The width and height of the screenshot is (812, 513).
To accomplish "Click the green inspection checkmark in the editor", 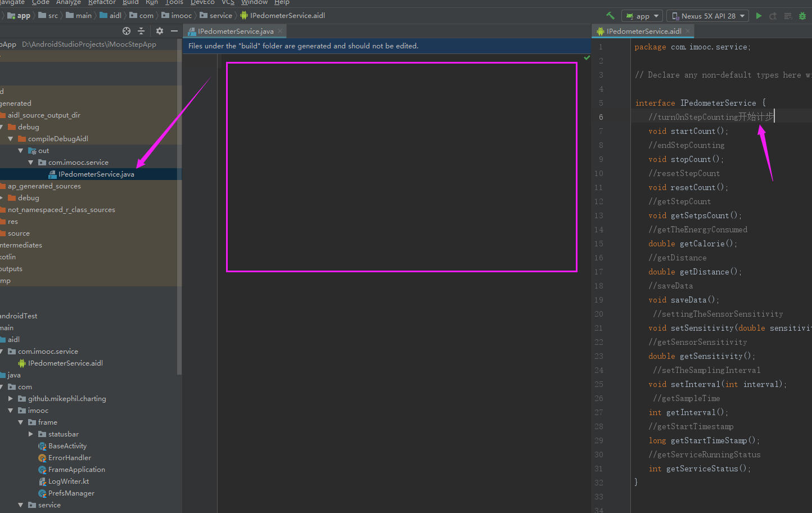I will [x=587, y=58].
